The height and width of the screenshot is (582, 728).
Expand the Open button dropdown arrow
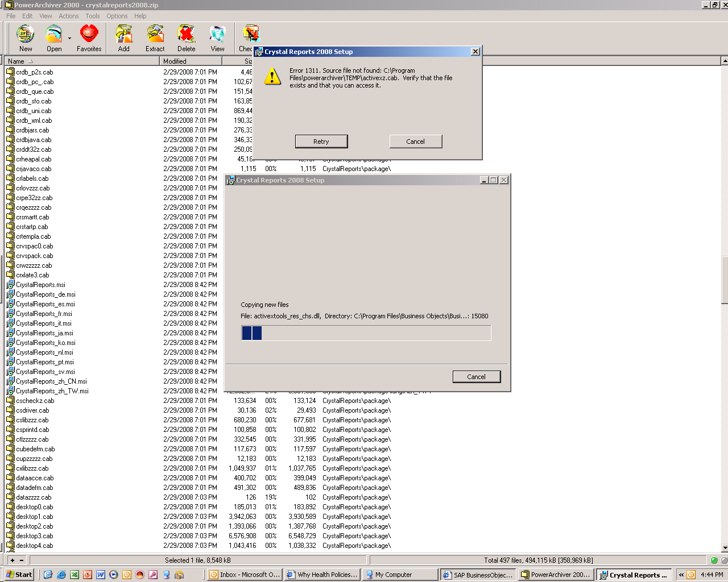pos(69,39)
